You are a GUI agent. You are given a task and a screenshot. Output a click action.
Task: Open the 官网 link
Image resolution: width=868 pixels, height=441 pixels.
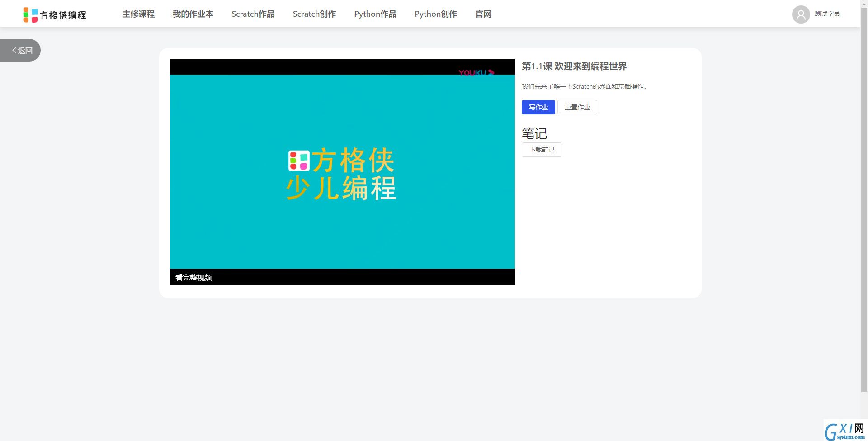pyautogui.click(x=483, y=14)
